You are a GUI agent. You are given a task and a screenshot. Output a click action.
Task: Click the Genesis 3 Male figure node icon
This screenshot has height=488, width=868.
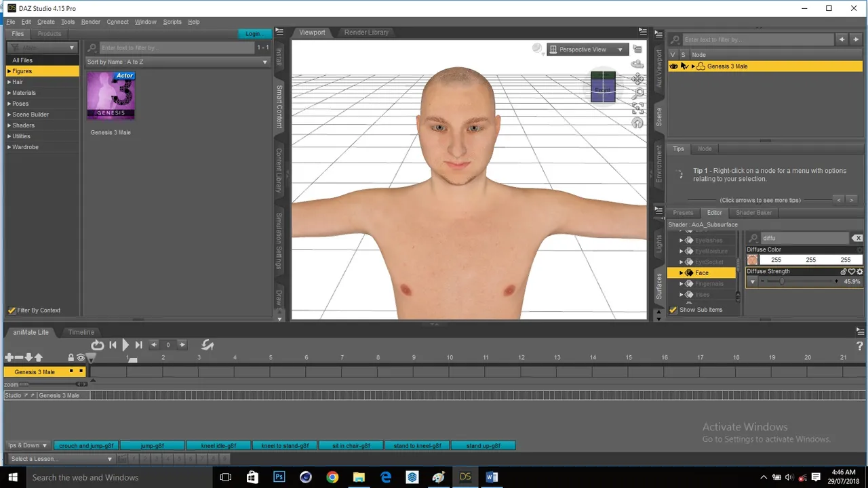click(701, 66)
